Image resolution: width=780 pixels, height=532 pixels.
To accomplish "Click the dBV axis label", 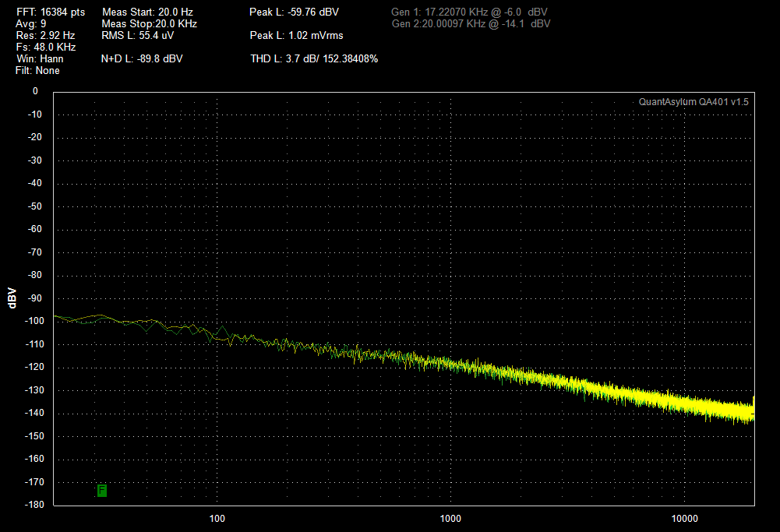I will 12,298.
